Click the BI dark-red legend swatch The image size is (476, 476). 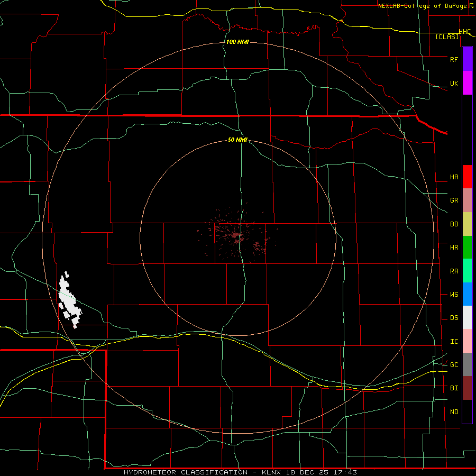[x=467, y=388]
